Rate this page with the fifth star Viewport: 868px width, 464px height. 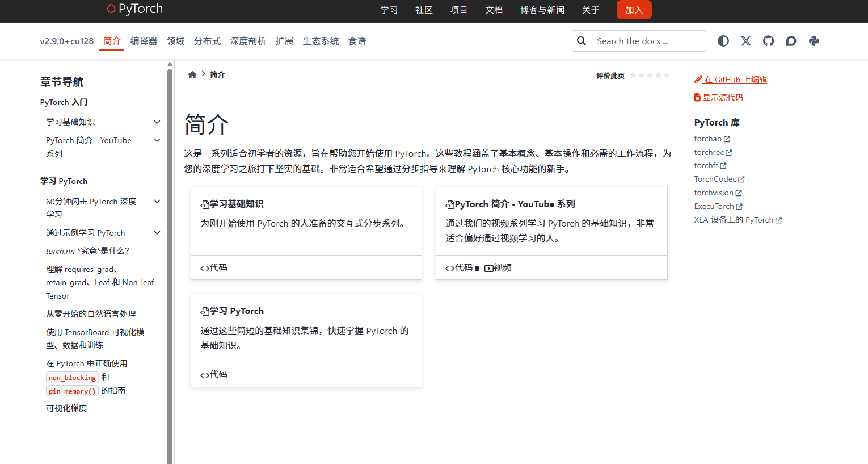[667, 76]
